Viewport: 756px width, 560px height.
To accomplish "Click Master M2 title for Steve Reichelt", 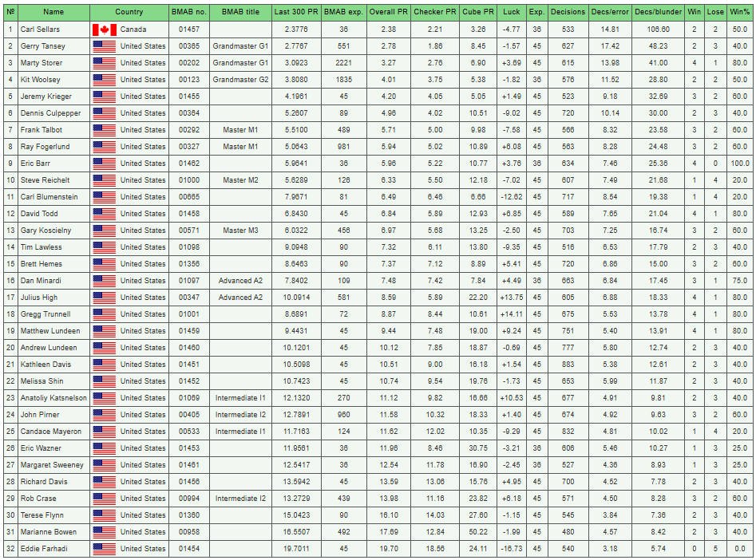I will click(240, 180).
